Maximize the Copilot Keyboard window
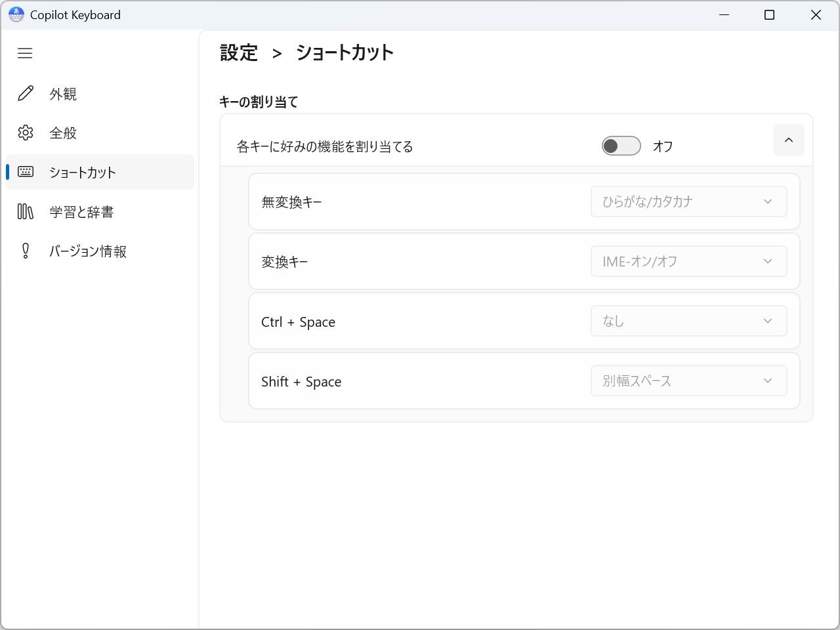 [769, 14]
